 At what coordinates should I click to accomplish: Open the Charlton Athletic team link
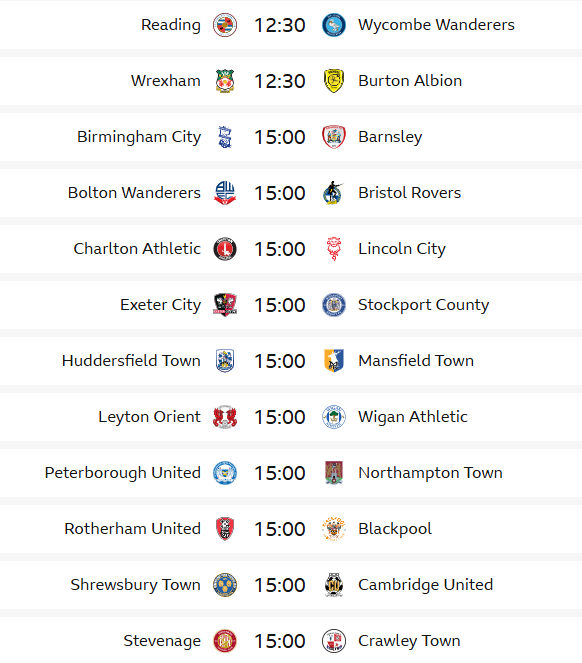[x=137, y=249]
